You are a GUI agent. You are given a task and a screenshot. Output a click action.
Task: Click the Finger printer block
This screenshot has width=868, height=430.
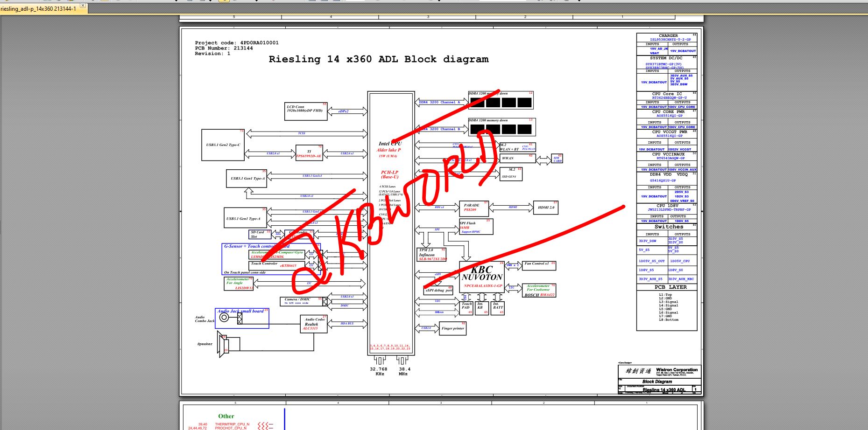[453, 328]
